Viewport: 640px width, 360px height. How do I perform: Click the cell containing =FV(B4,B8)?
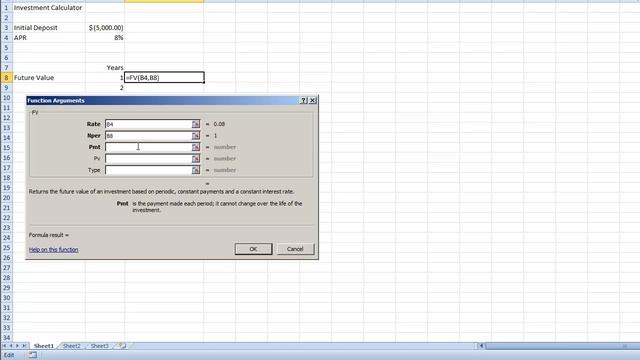coord(164,78)
